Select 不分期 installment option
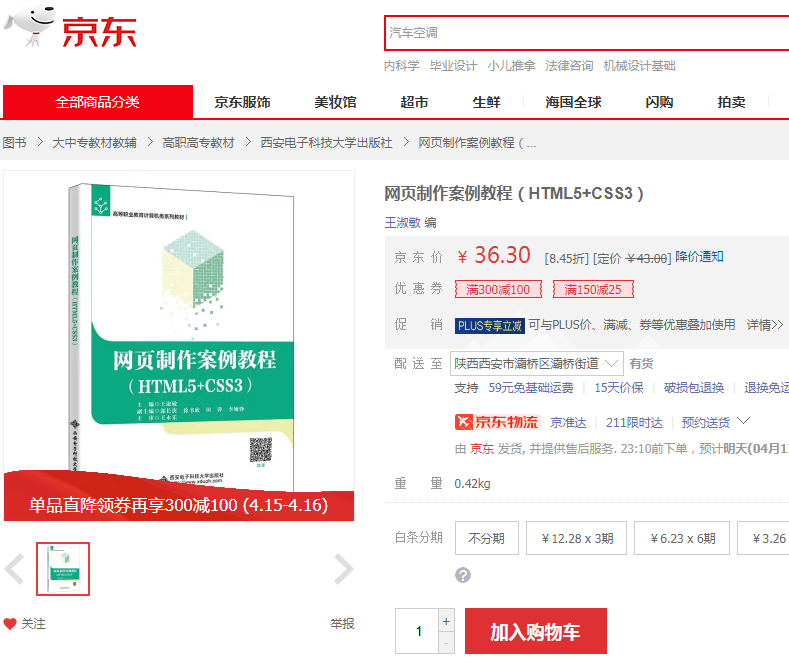Screen dimensions: 789x658 [x=487, y=538]
